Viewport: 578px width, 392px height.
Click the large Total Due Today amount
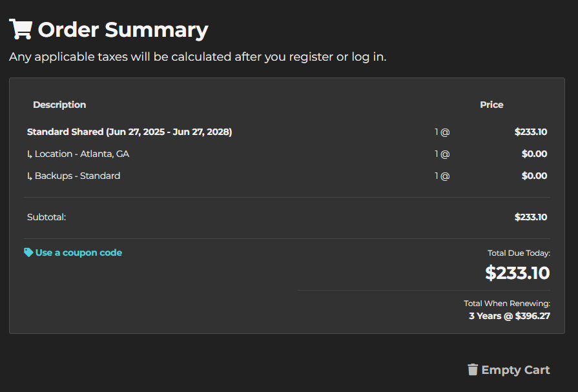point(517,273)
